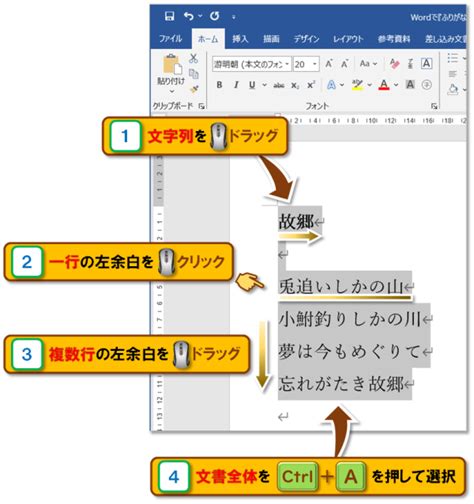Click the 貼り付け paste button
Screen dimensions: 474x504
[171, 74]
